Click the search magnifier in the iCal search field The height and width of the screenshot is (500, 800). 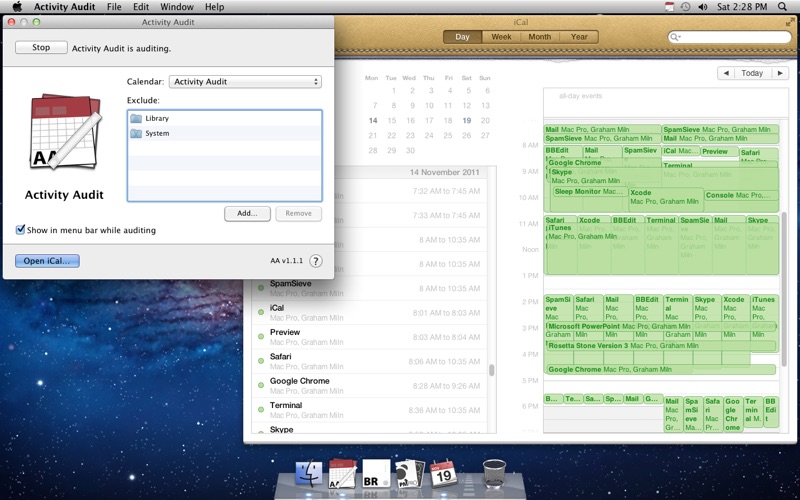click(x=675, y=37)
